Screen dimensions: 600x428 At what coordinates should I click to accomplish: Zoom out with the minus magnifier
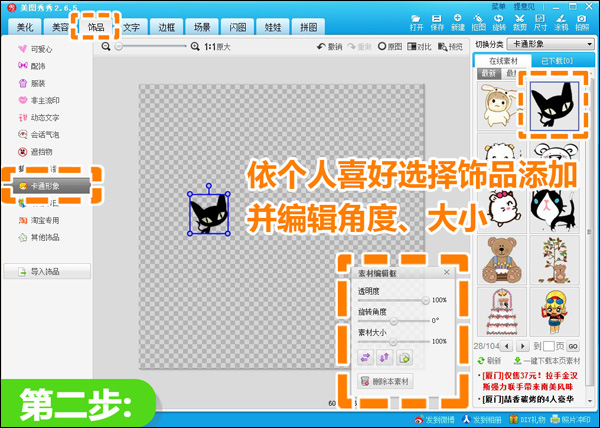pyautogui.click(x=106, y=47)
